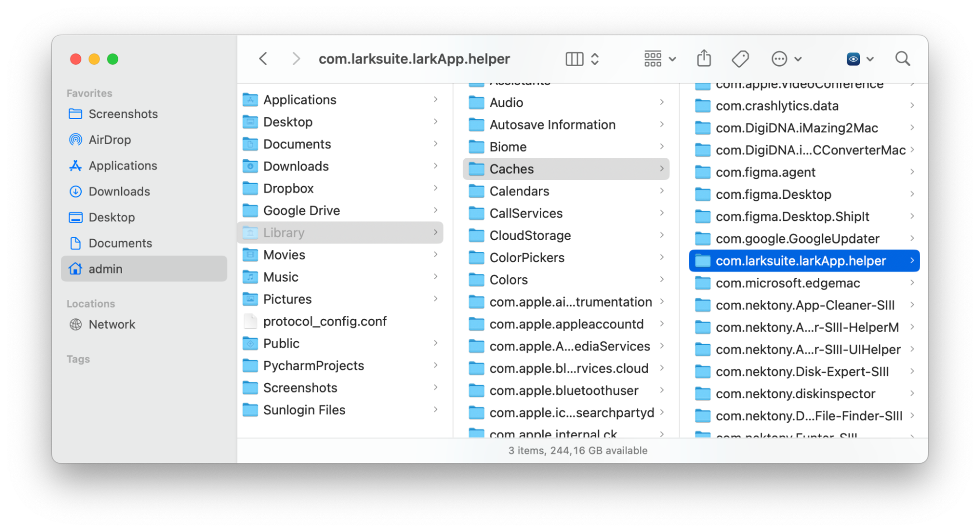Toggle the view arrangement picker
The height and width of the screenshot is (532, 980).
click(x=657, y=58)
